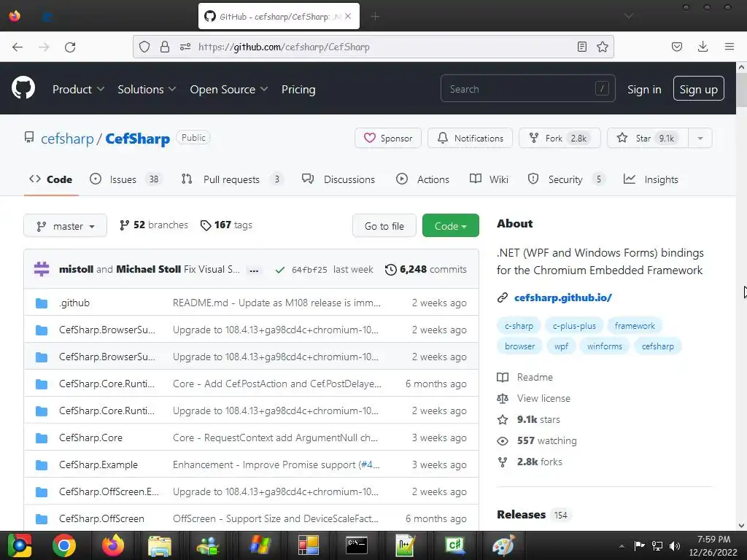The height and width of the screenshot is (560, 747).
Task: Click Sign in
Action: point(644,89)
